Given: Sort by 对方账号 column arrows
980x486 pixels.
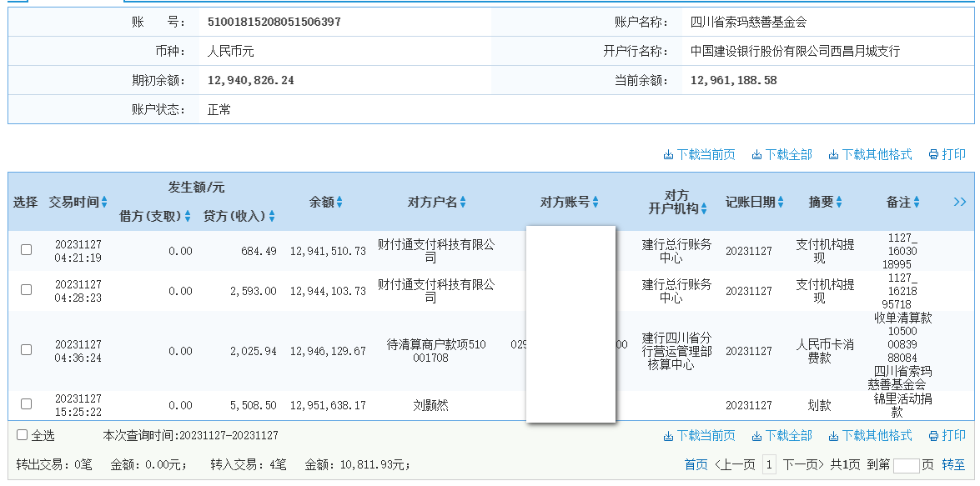Looking at the screenshot, I should [x=596, y=202].
